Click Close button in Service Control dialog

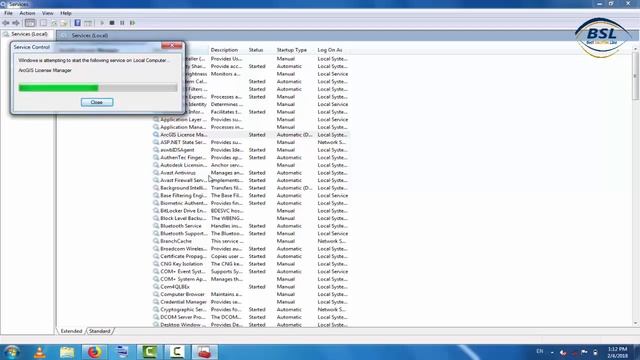click(97, 102)
